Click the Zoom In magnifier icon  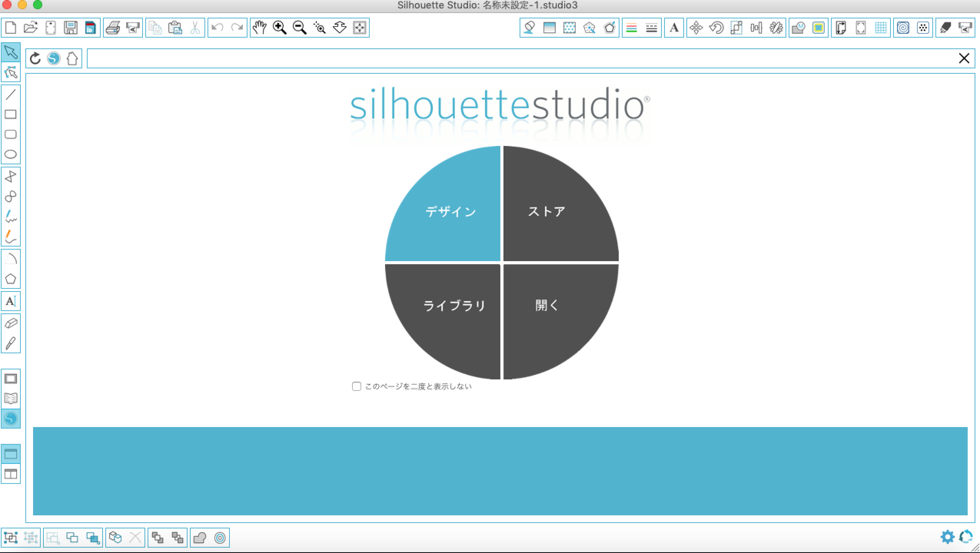pos(279,28)
